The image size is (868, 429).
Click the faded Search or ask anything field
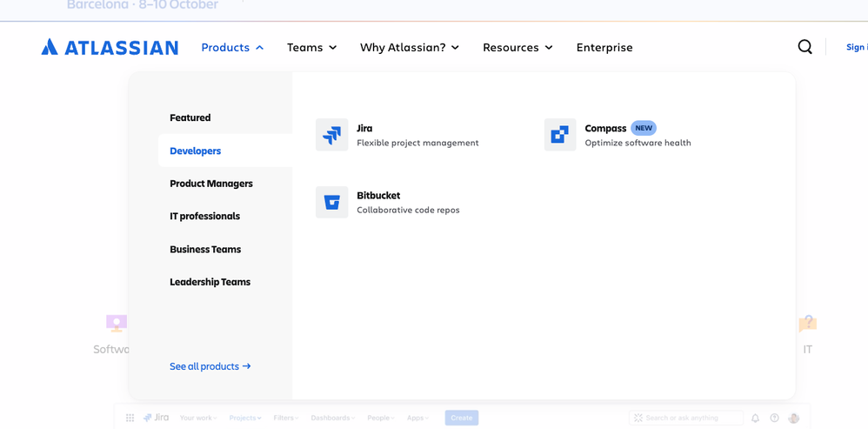tap(686, 418)
